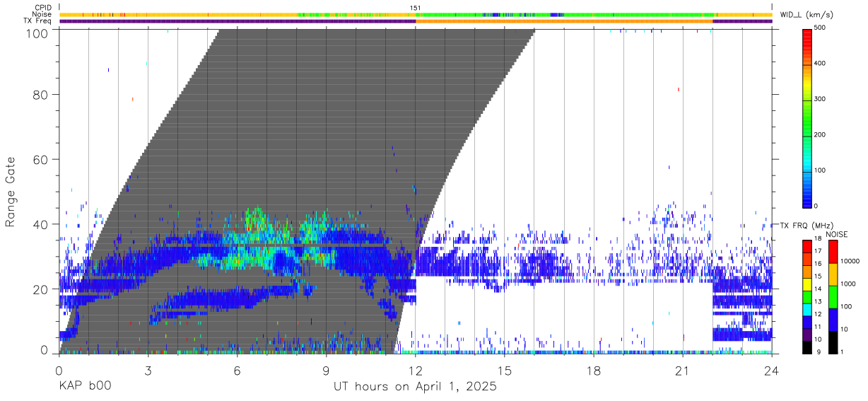The height and width of the screenshot is (401, 868).
Task: Click the purple-orange TX frequency bar
Action: (416, 21)
